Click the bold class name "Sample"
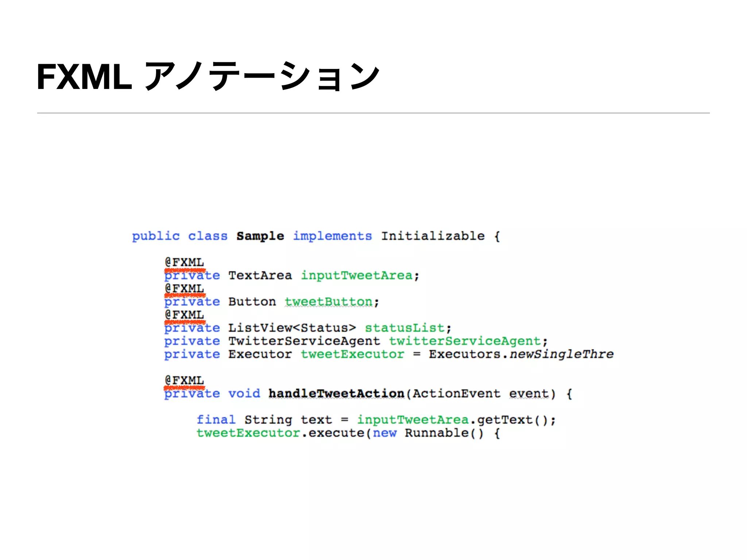The height and width of the screenshot is (560, 747). pyautogui.click(x=260, y=236)
